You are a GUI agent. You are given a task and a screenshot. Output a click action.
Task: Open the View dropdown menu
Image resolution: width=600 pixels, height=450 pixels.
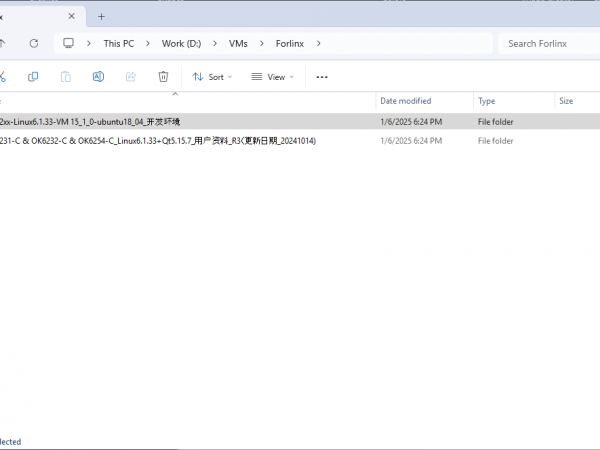(x=271, y=77)
